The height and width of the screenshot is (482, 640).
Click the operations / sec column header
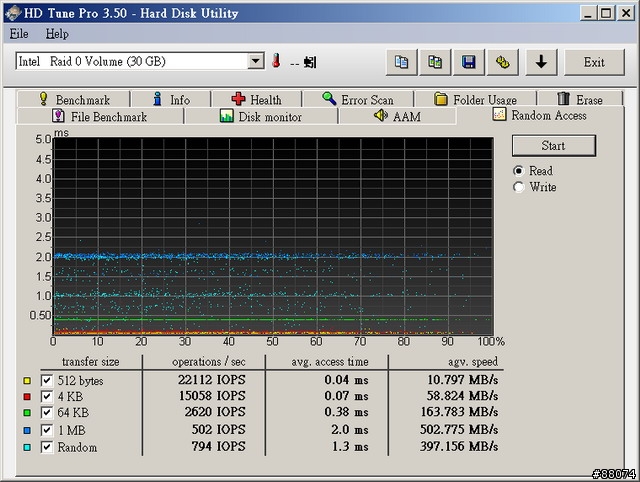point(209,362)
